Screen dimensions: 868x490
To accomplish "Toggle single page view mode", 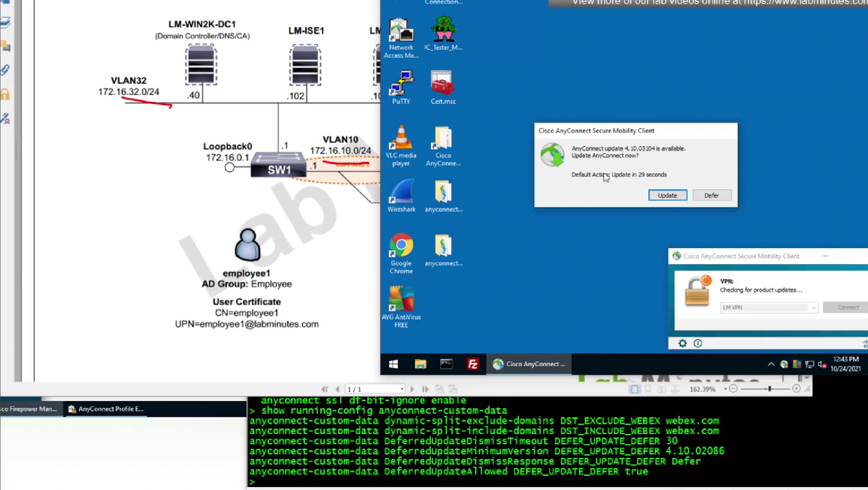I will tap(634, 389).
